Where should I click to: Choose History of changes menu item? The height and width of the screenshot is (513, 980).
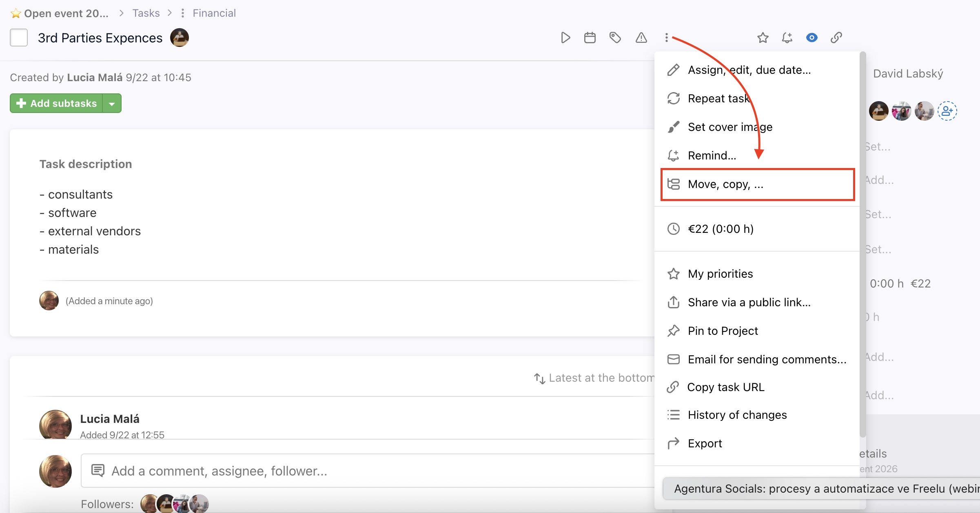737,415
